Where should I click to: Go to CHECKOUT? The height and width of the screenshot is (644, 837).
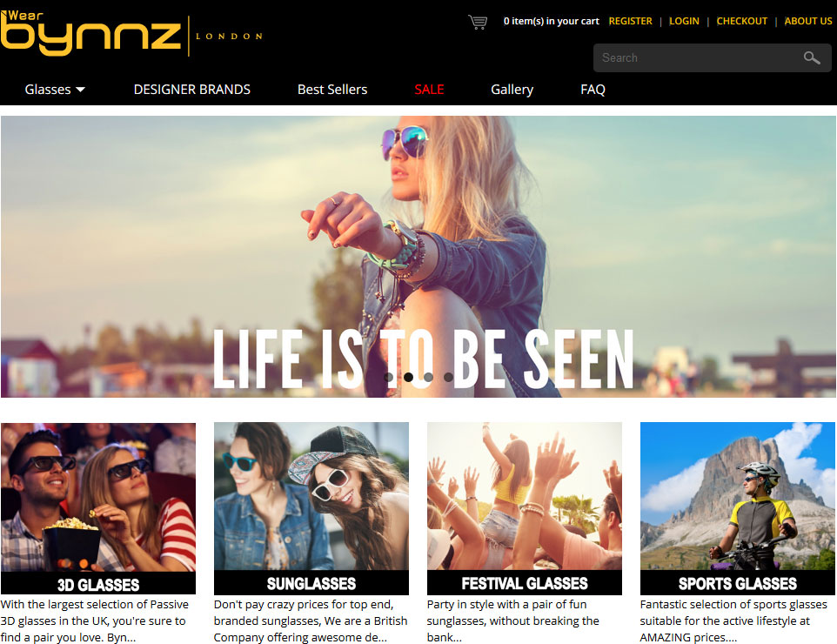(x=741, y=22)
